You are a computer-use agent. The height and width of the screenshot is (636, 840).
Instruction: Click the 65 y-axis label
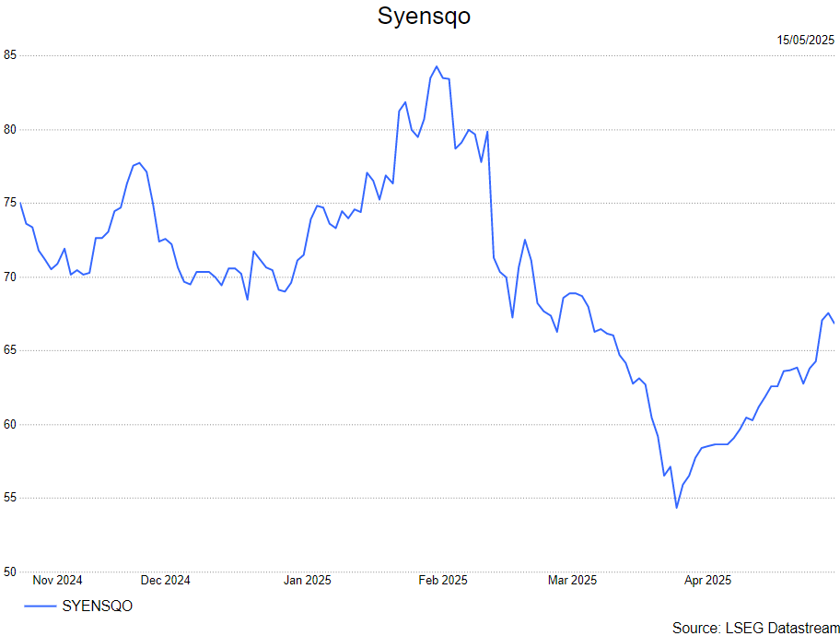tap(9, 350)
